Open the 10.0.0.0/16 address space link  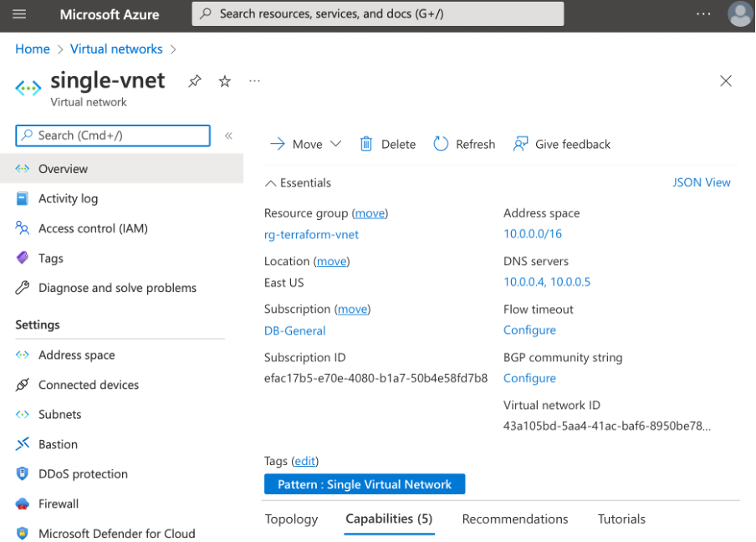[533, 234]
